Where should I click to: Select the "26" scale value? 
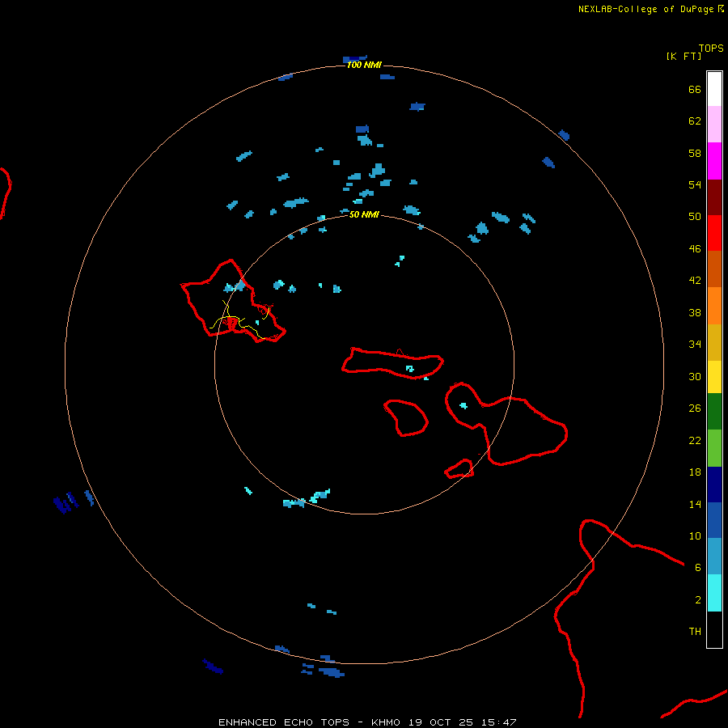pyautogui.click(x=695, y=408)
